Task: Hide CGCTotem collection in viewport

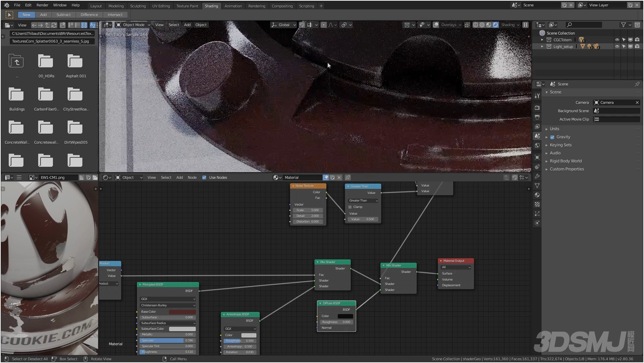Action: click(x=617, y=40)
